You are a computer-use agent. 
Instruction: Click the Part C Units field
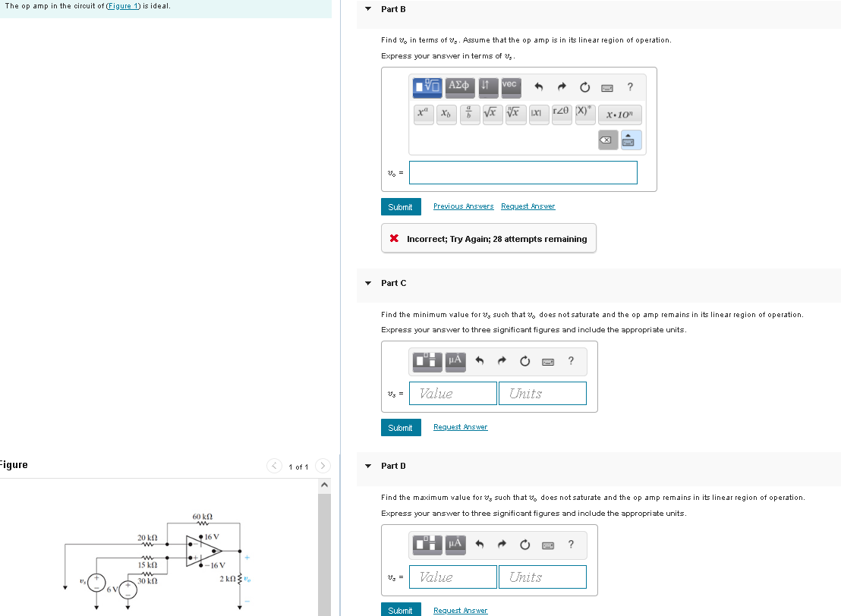tap(542, 394)
